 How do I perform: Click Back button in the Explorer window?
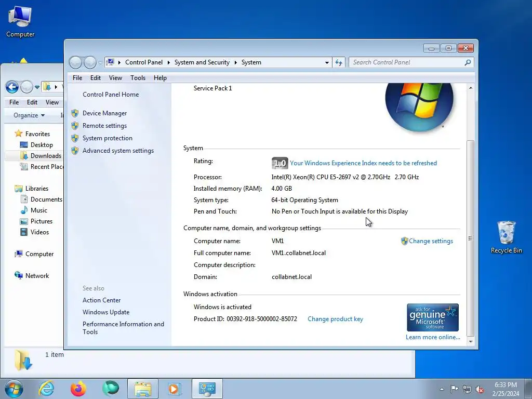coord(12,87)
